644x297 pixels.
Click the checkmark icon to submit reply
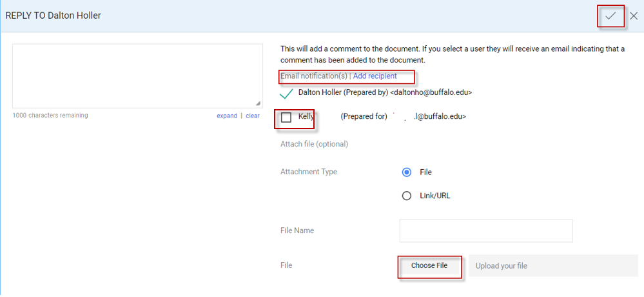click(610, 15)
